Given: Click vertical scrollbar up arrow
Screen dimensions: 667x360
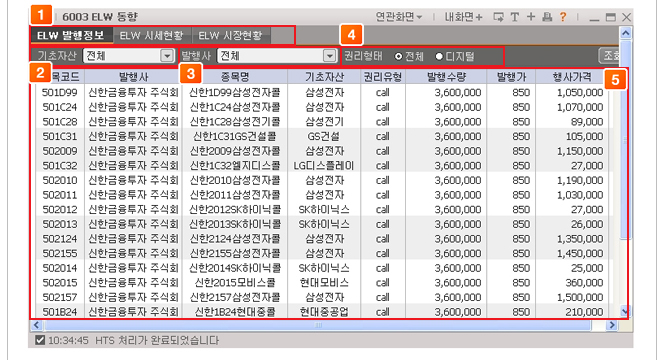Looking at the screenshot, I should [x=625, y=33].
